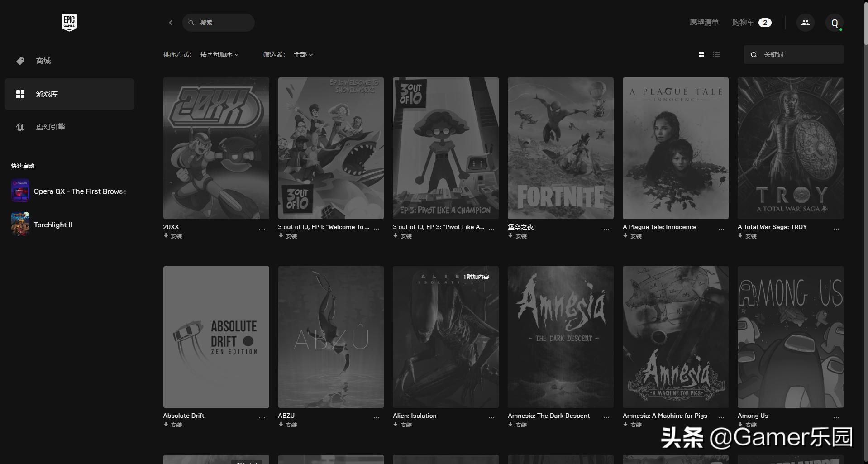This screenshot has width=868, height=464.
Task: Click the 关键词 keyword filter field
Action: pos(794,54)
